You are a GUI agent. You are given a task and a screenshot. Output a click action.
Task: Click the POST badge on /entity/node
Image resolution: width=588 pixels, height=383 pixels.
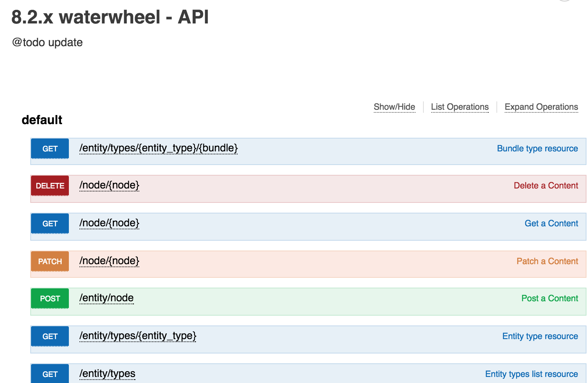50,298
